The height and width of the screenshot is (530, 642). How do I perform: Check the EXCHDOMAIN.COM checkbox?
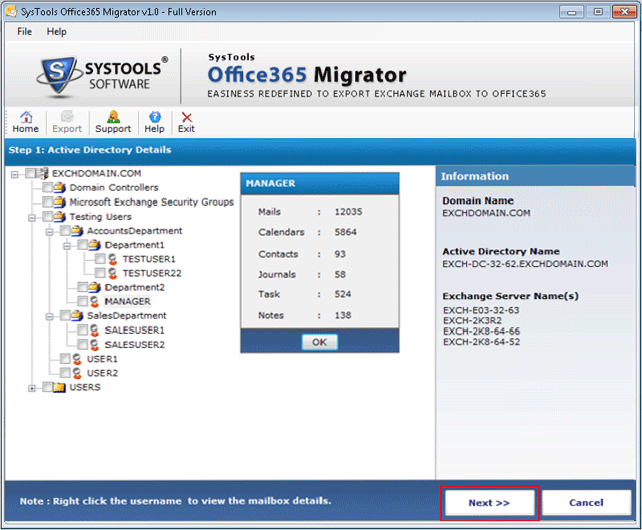(30, 173)
